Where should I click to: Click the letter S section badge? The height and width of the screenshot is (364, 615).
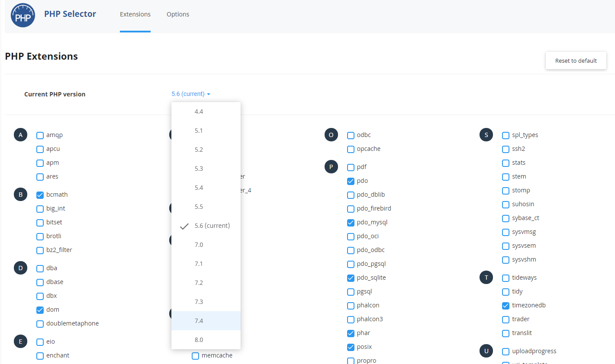click(486, 135)
